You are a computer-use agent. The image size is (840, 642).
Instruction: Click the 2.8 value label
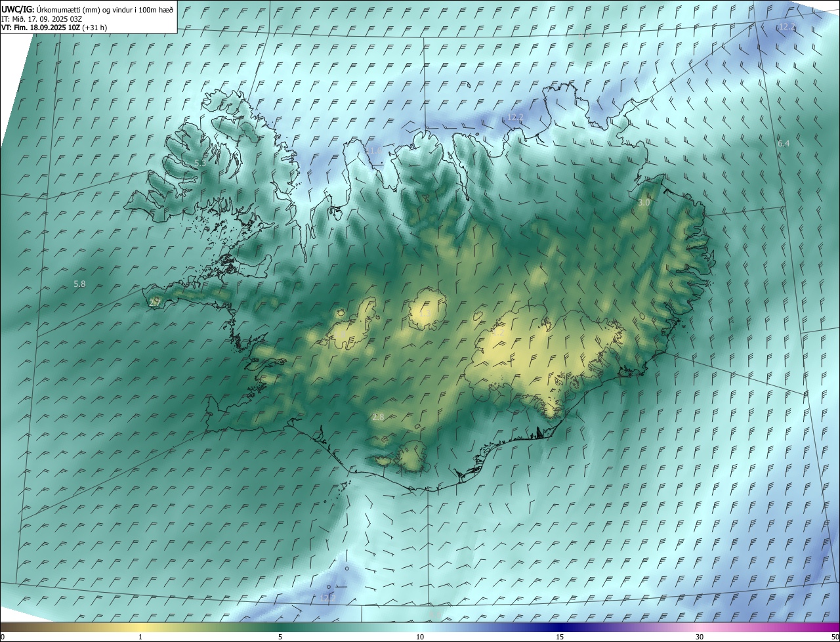point(378,417)
